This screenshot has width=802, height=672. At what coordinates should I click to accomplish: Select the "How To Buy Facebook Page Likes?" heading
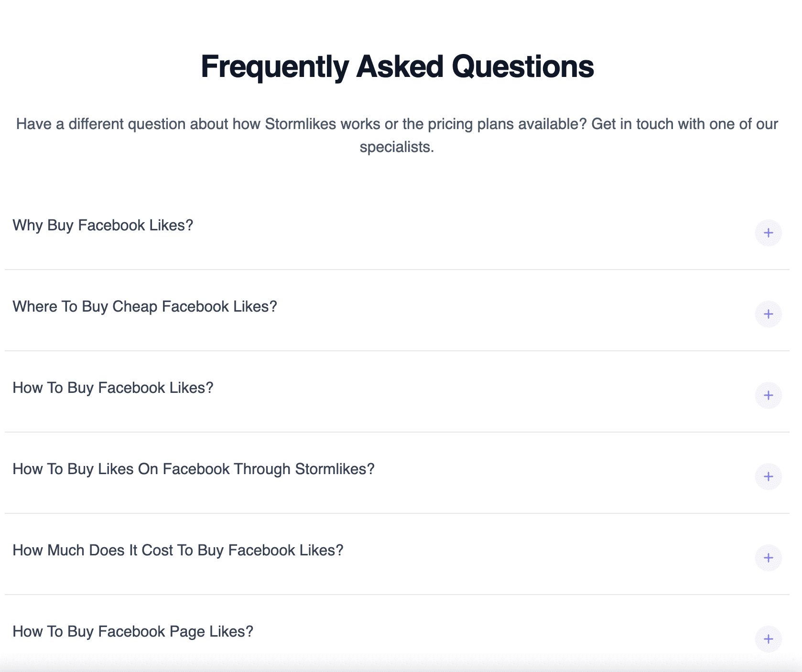click(x=133, y=631)
